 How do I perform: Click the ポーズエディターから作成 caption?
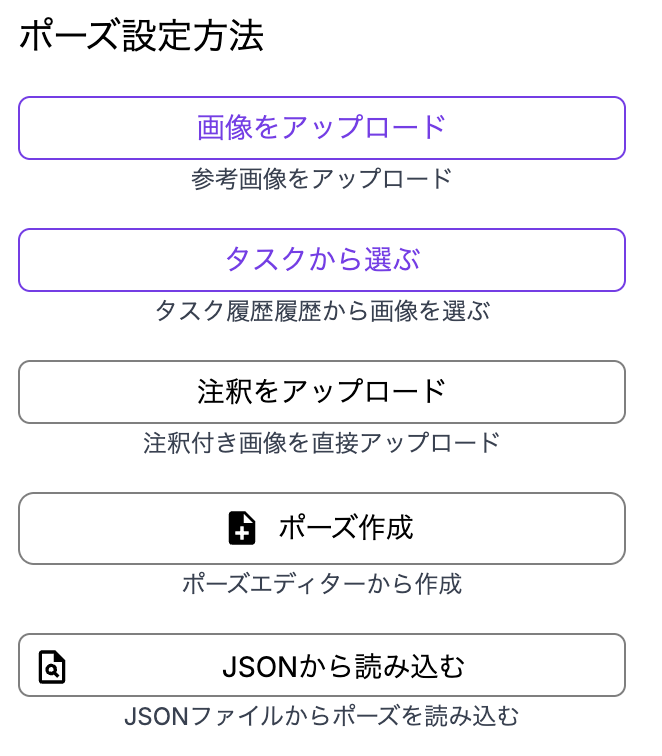click(322, 584)
